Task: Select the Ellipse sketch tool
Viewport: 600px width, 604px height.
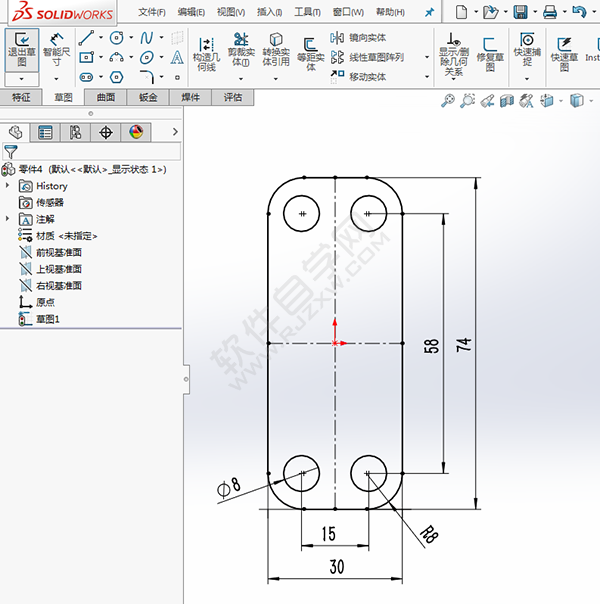Action: (147, 57)
